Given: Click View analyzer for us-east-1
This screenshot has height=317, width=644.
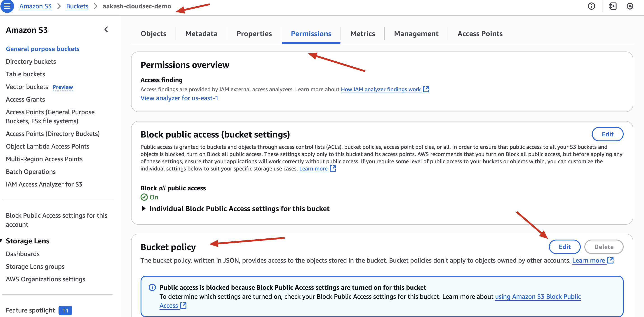Looking at the screenshot, I should pyautogui.click(x=179, y=98).
